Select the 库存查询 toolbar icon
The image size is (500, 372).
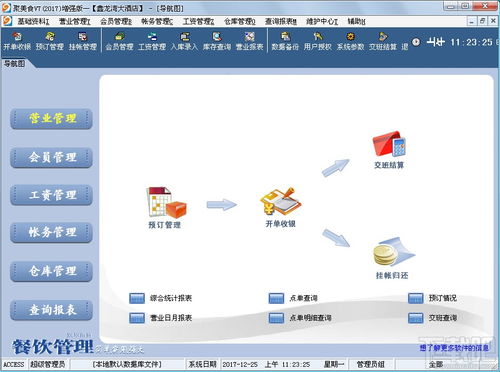click(217, 41)
